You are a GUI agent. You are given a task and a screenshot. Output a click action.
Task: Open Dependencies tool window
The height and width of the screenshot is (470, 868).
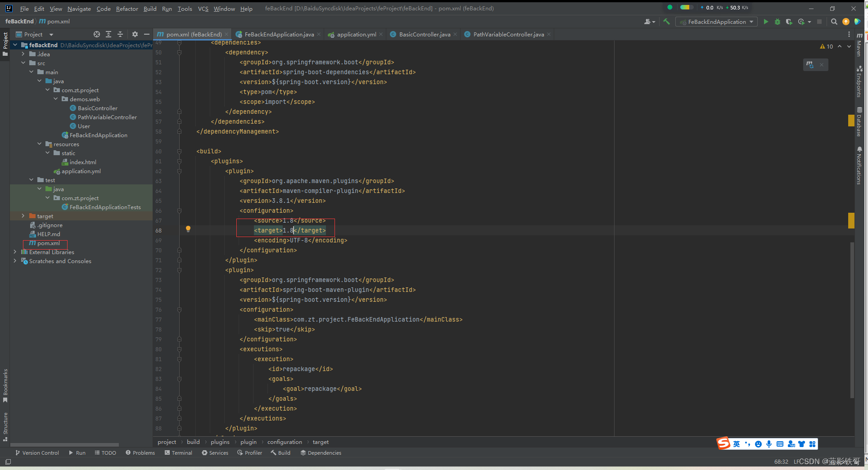pos(321,453)
